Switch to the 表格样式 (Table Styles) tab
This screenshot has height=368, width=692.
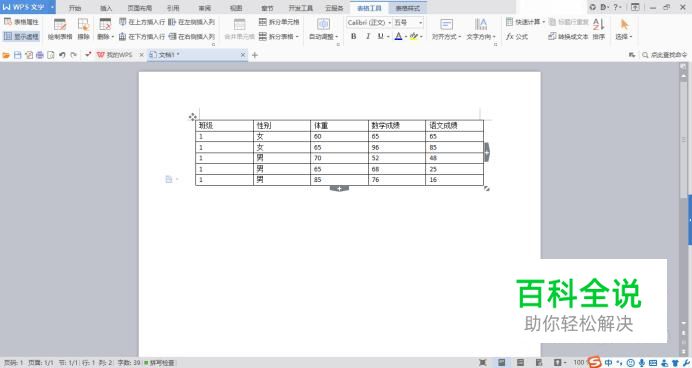407,8
